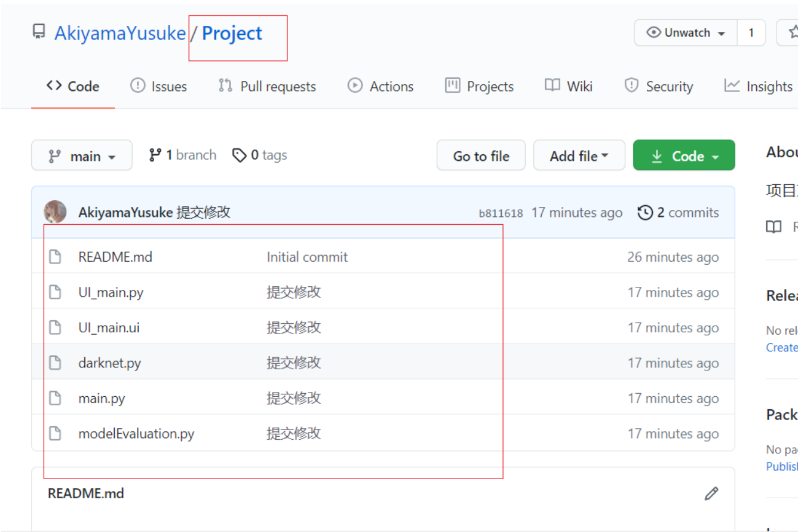Screen dimensions: 809x532
Task: Click the download icon in green Code button
Action: 657,156
